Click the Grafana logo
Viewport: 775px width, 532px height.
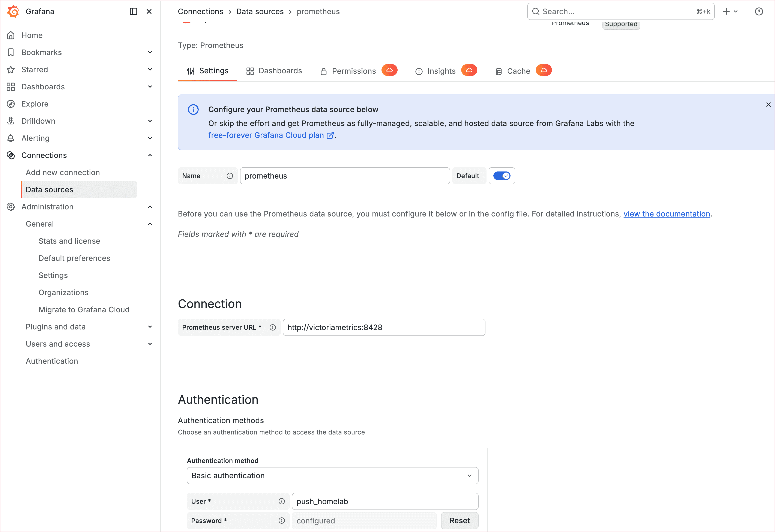(x=13, y=11)
